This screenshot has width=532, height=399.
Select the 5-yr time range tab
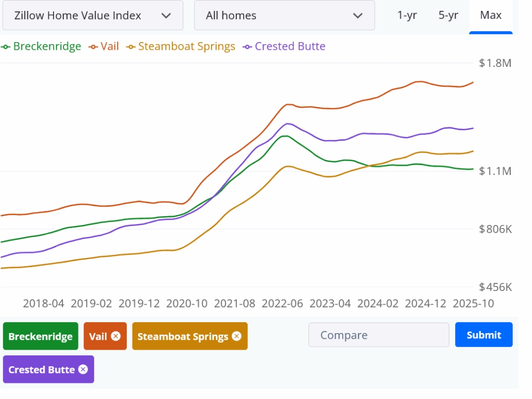pyautogui.click(x=448, y=15)
